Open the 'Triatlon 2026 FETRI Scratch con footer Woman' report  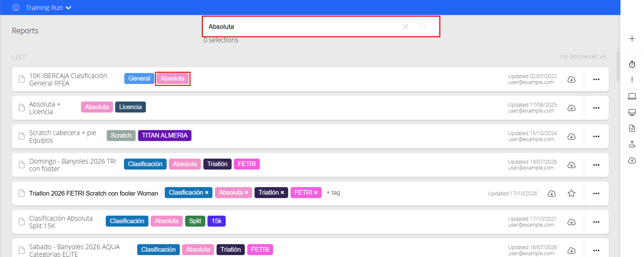(94, 193)
